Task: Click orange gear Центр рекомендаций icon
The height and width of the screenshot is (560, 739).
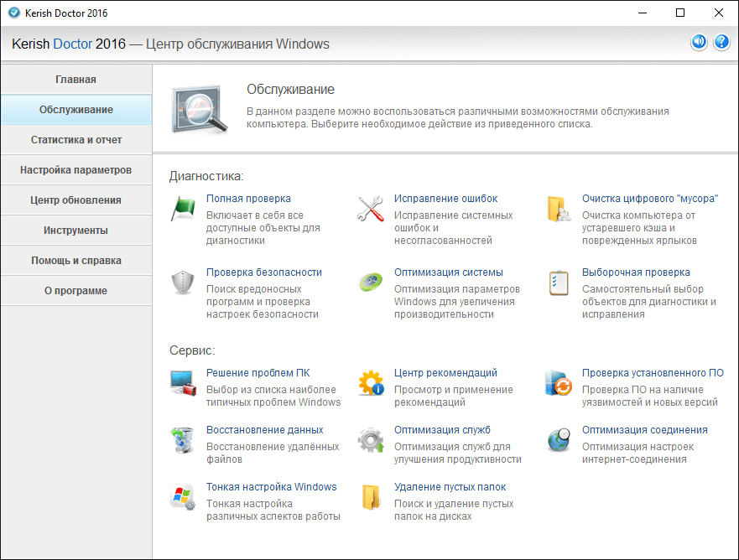Action: pyautogui.click(x=371, y=383)
